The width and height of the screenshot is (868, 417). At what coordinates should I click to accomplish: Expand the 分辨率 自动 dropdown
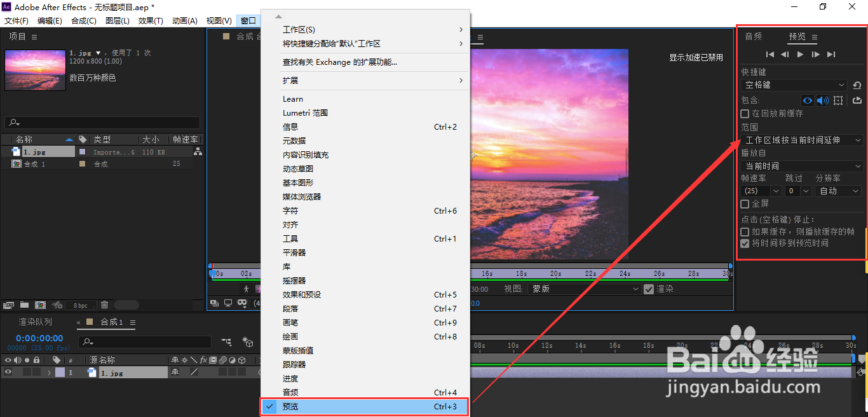837,191
